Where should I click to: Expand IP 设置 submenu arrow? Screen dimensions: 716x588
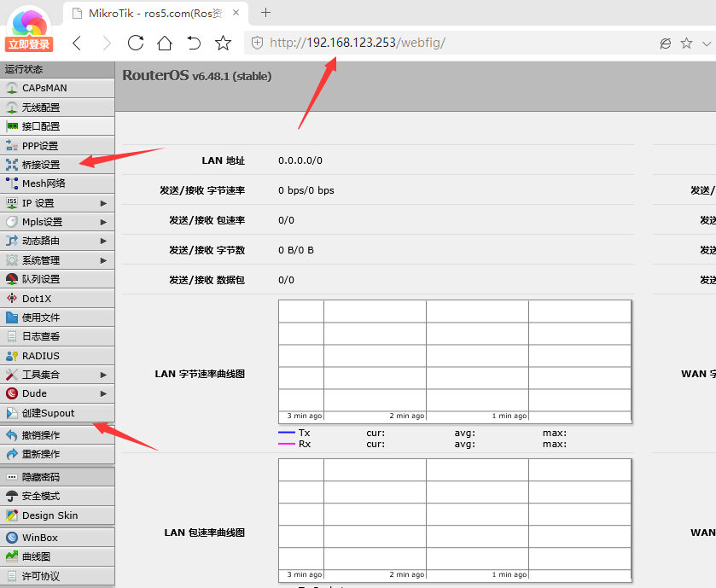click(103, 203)
